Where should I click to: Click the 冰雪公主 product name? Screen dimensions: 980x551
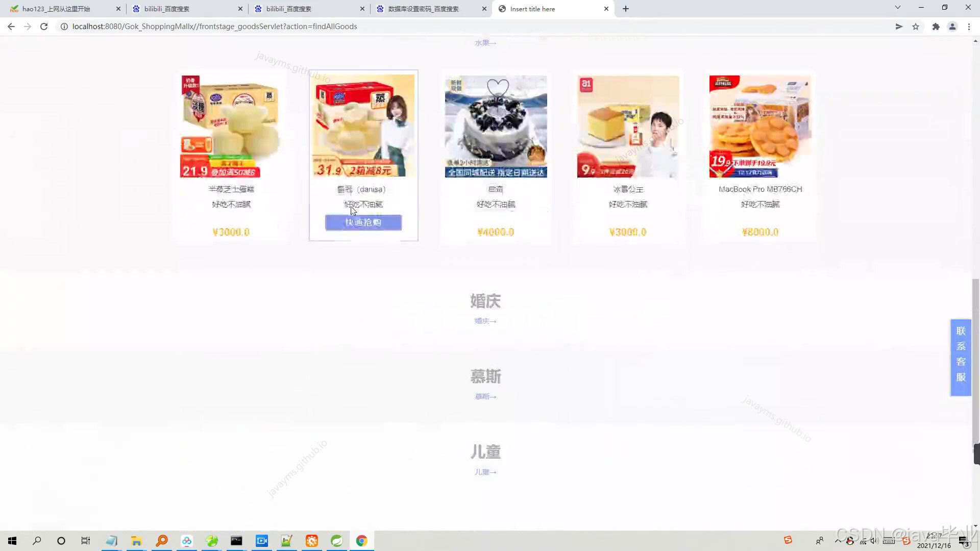[x=628, y=189]
